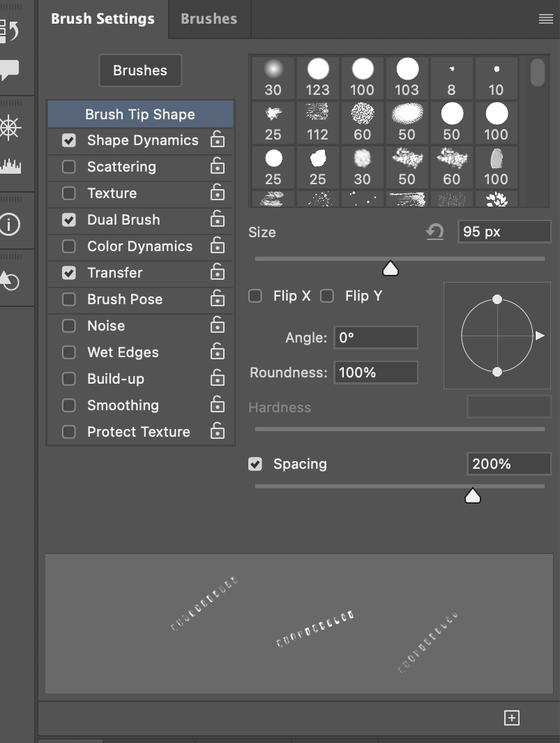Uncheck the Transfer option
Viewport: 560px width, 743px height.
pyautogui.click(x=69, y=273)
